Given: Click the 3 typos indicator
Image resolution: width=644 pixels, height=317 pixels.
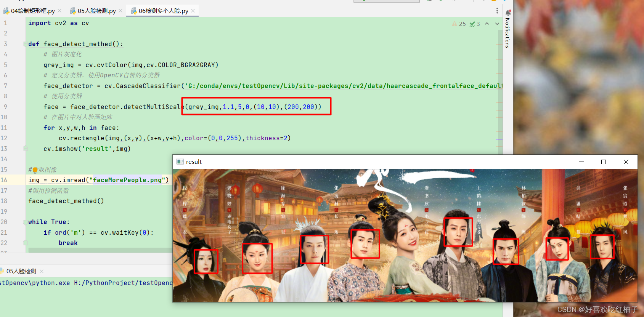Looking at the screenshot, I should click(x=475, y=24).
